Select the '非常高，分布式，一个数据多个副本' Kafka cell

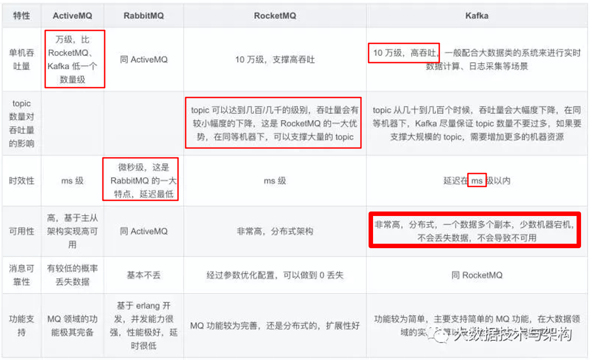[x=477, y=231]
